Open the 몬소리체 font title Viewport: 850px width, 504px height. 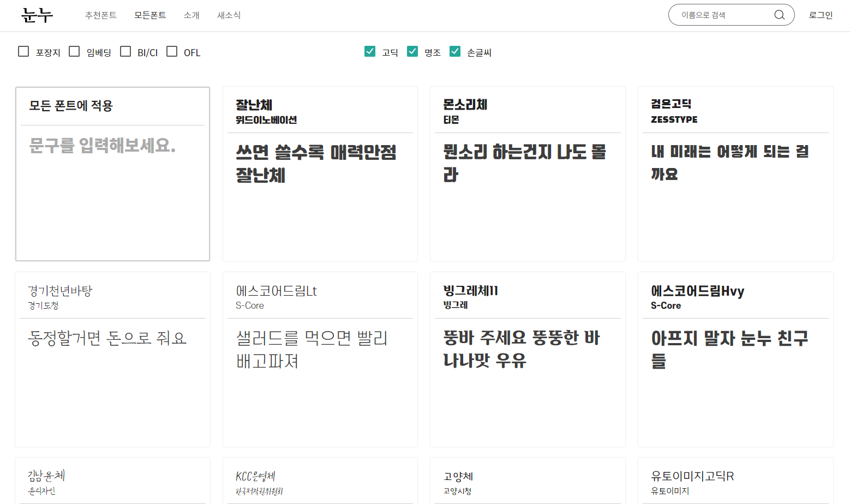(465, 104)
